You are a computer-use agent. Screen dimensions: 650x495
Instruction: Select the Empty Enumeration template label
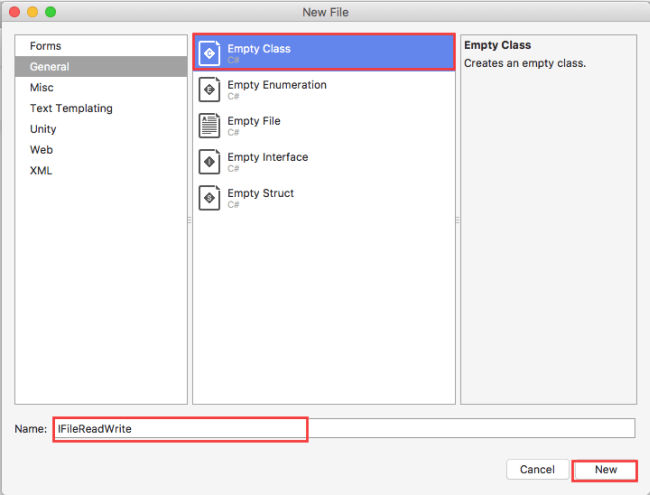tap(276, 85)
